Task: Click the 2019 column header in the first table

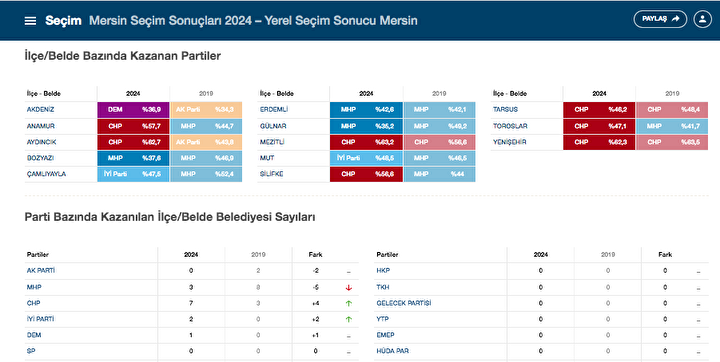Action: tap(206, 94)
